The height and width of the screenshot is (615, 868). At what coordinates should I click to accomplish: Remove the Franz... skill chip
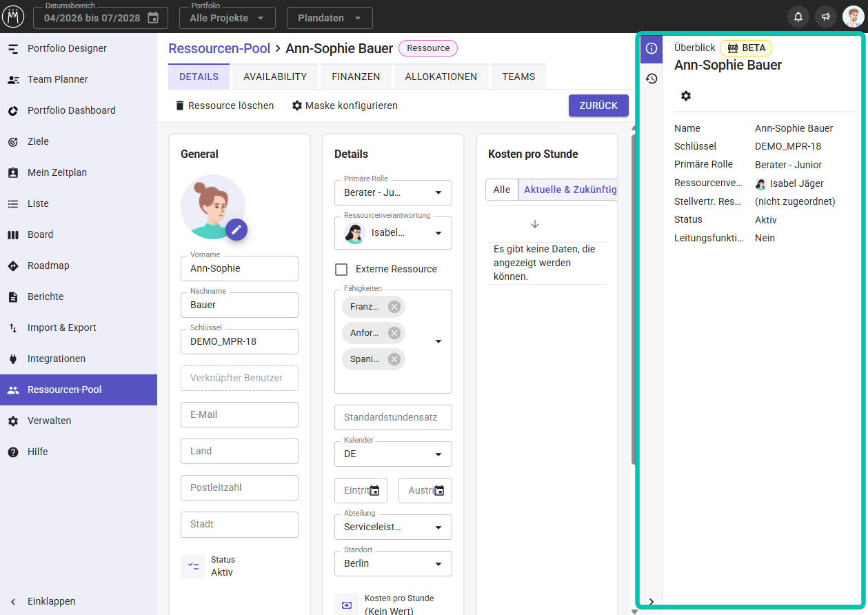pyautogui.click(x=394, y=307)
